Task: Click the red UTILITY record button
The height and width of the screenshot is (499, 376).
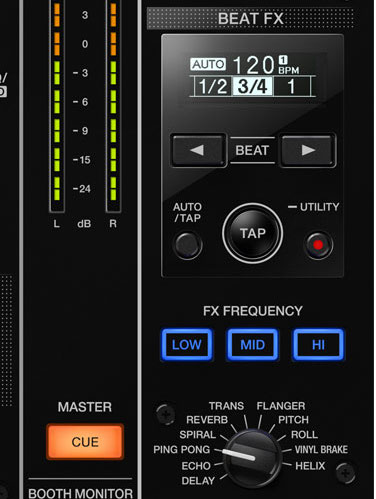Action: coord(318,245)
